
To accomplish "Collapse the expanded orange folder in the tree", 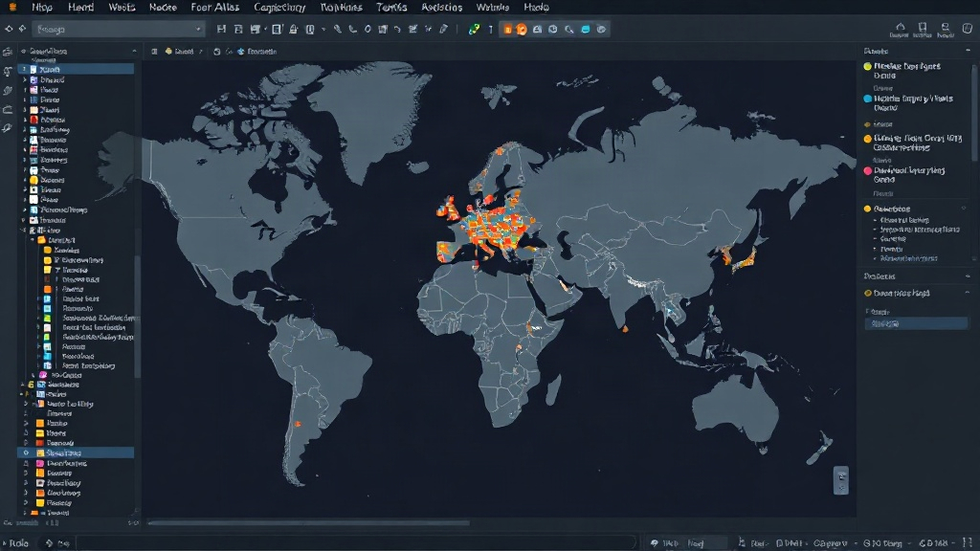I will tap(33, 240).
